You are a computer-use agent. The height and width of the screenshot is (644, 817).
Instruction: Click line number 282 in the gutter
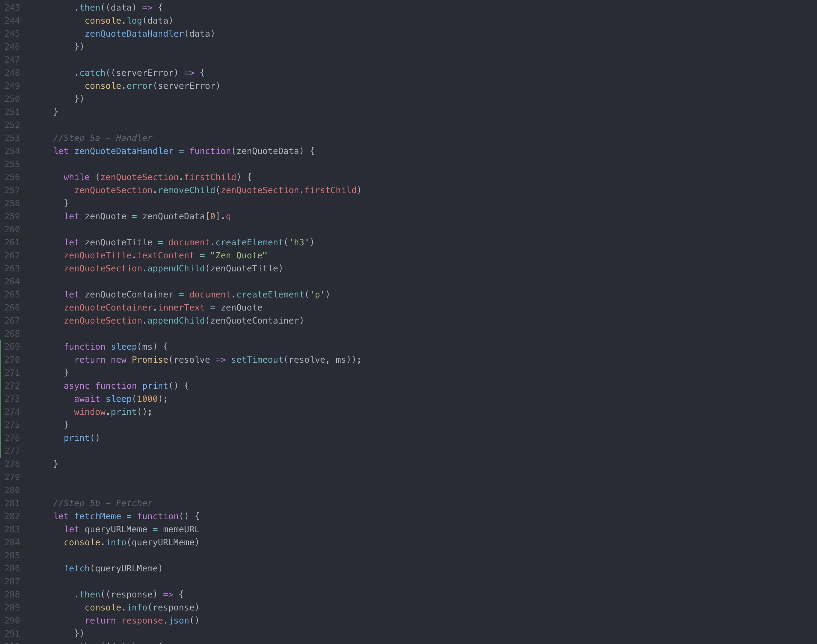pyautogui.click(x=12, y=517)
